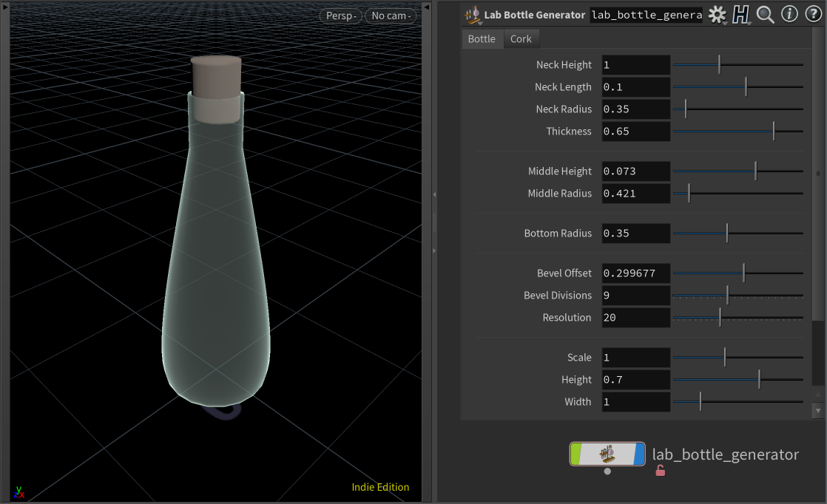Screen dimensions: 827x504
Task: Click the Indie Edition label
Action: point(380,487)
